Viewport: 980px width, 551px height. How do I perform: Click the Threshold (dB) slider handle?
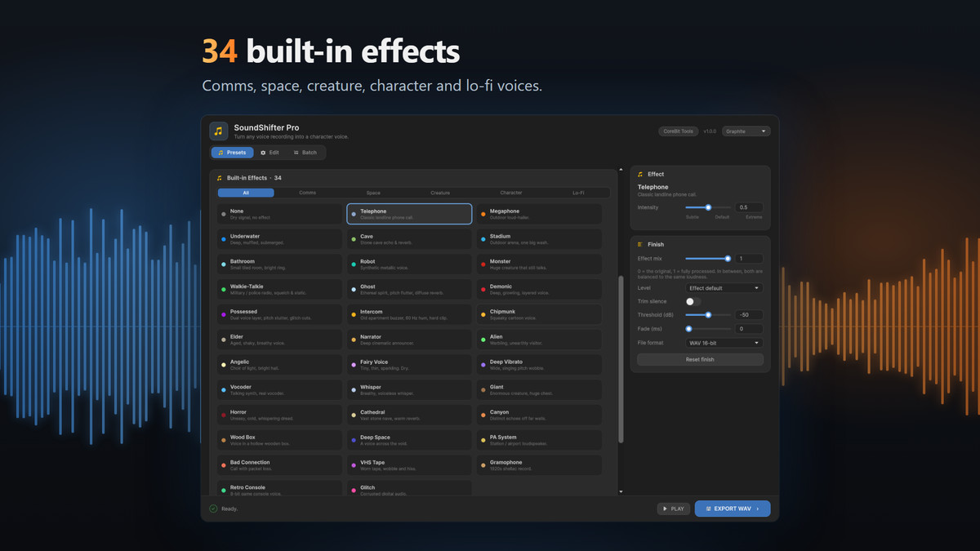pos(708,314)
